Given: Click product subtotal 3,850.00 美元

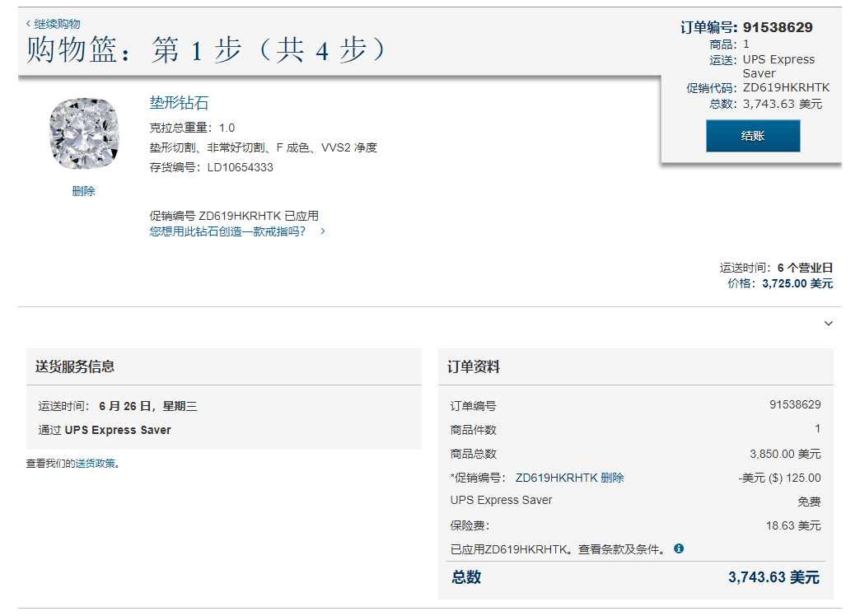Looking at the screenshot, I should point(785,455).
